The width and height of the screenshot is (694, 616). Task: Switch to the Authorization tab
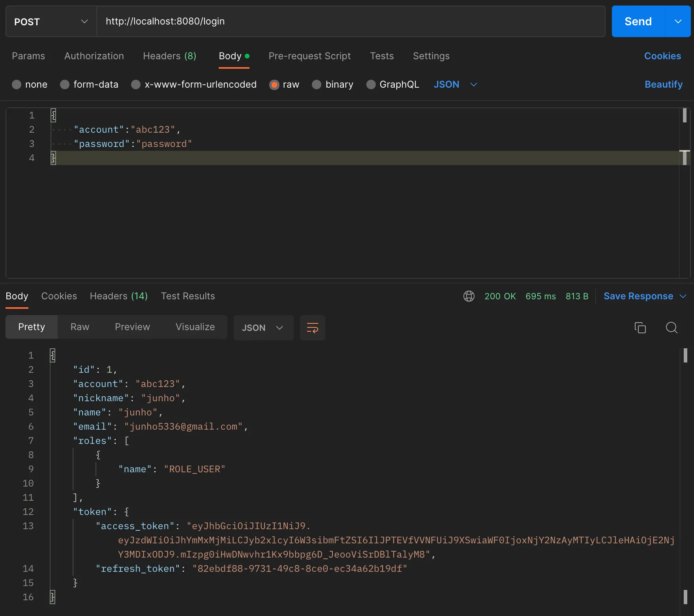94,56
